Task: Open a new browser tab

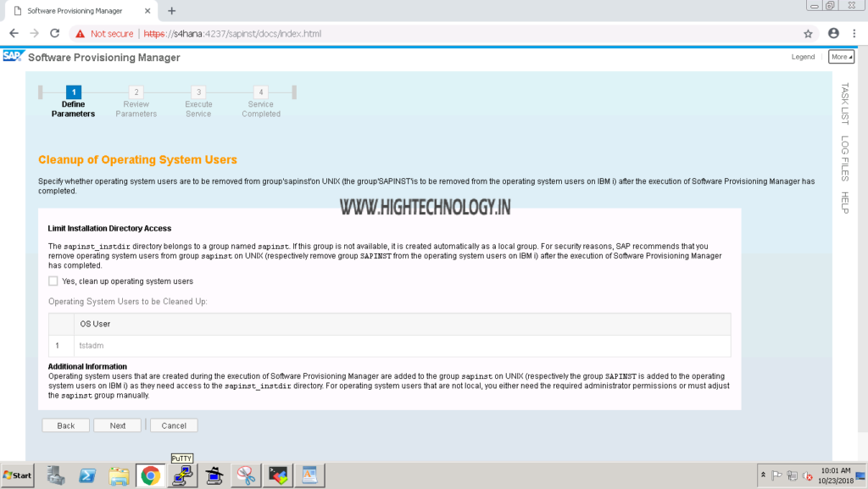Action: click(x=171, y=10)
